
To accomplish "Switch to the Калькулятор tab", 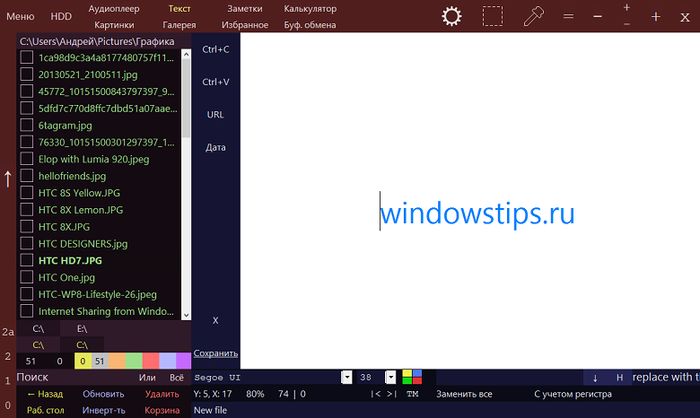I will tap(310, 8).
